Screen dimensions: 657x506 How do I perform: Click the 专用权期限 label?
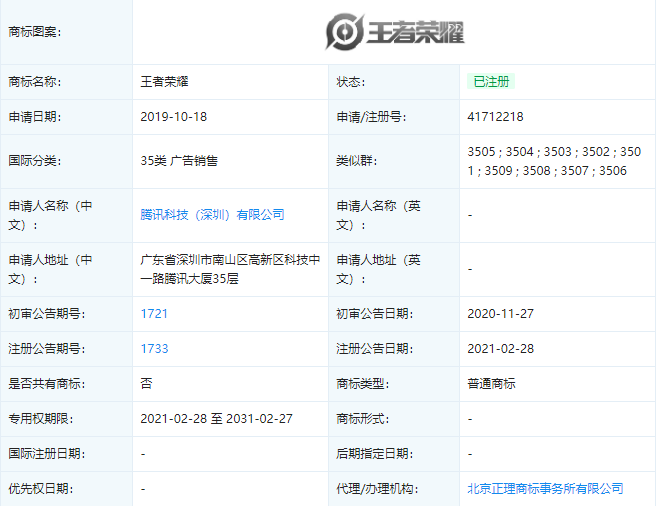pyautogui.click(x=41, y=419)
